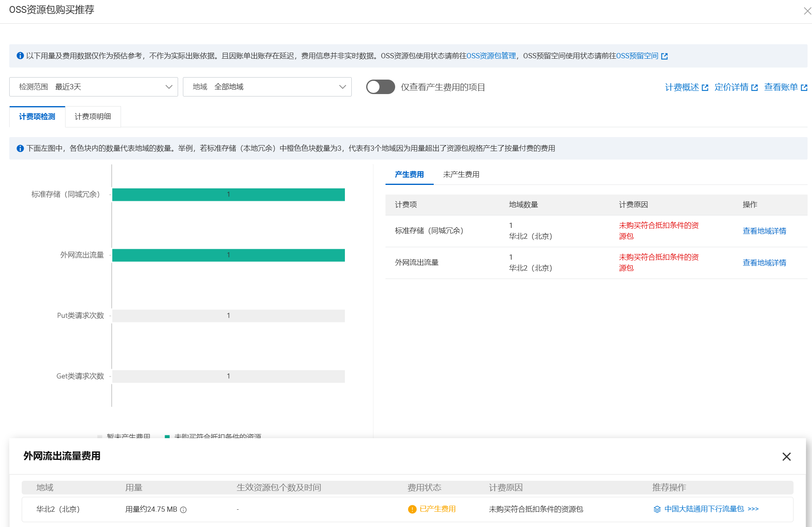
Task: Click the green 外网流出流量 chart bar
Action: 228,255
